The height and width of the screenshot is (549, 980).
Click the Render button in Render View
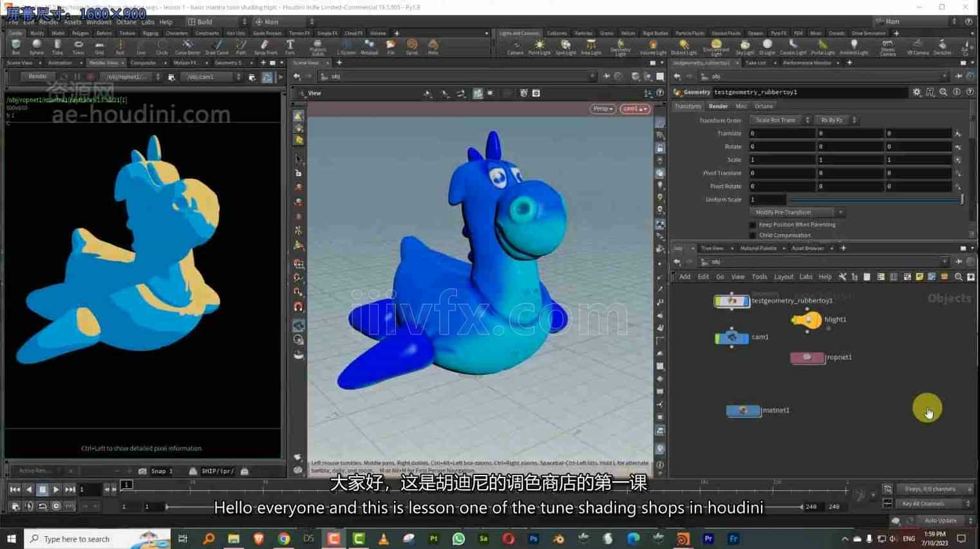click(37, 77)
